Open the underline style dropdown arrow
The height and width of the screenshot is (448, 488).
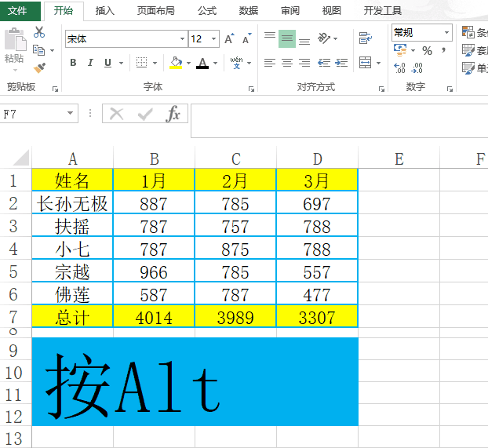pyautogui.click(x=121, y=64)
